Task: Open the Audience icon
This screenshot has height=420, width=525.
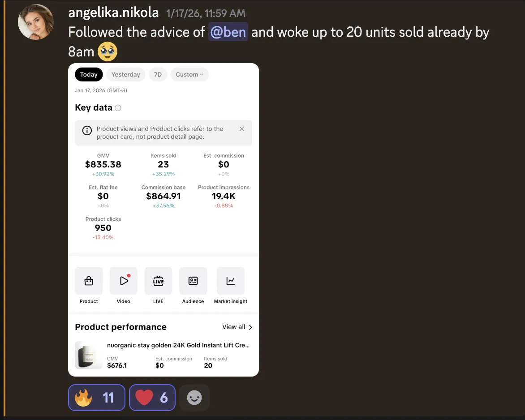Action: [x=193, y=281]
